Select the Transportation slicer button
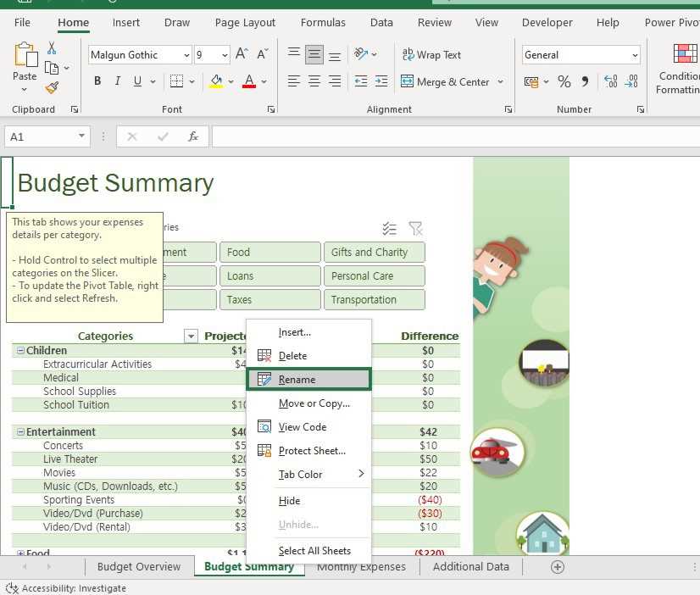Screen dimensions: 700x595 pos(375,299)
